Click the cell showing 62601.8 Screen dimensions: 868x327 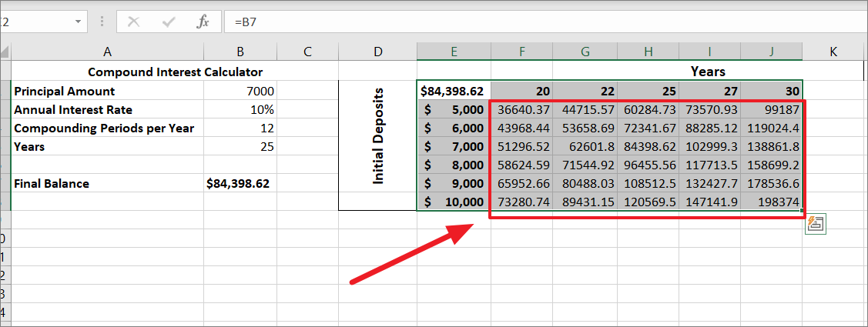pos(585,147)
